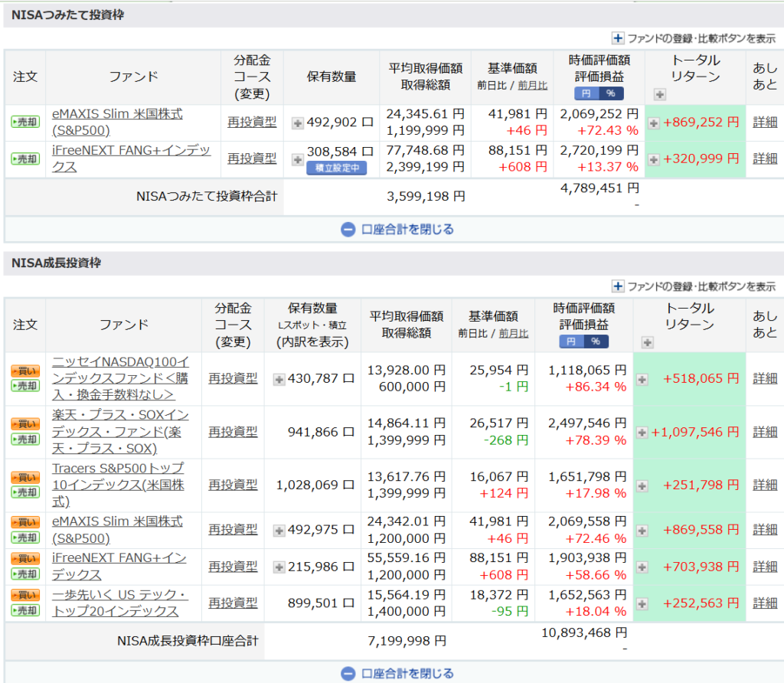
Task: Collapse つみたて投資枠 with 口座合計を閉じる
Action: [x=398, y=229]
